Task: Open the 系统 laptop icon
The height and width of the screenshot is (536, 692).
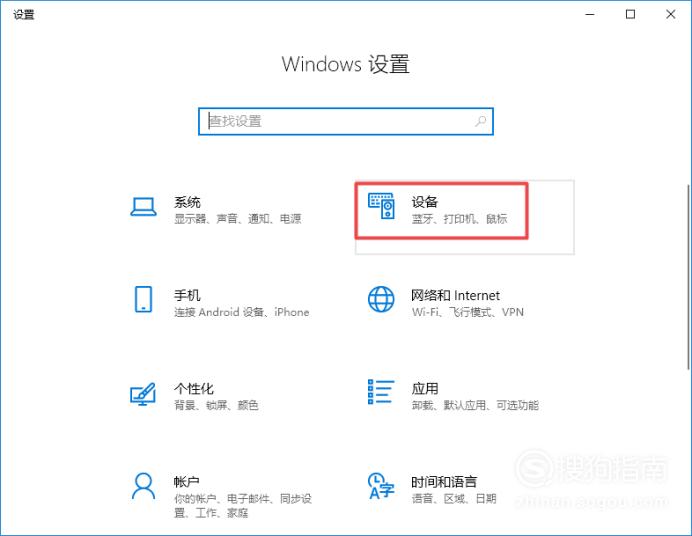Action: click(143, 206)
